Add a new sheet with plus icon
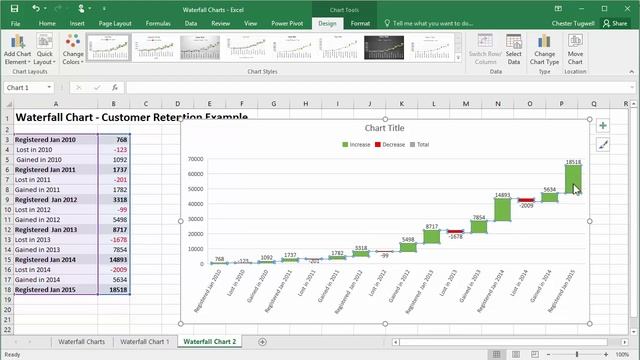Viewport: 640px width, 360px height. pyautogui.click(x=262, y=342)
